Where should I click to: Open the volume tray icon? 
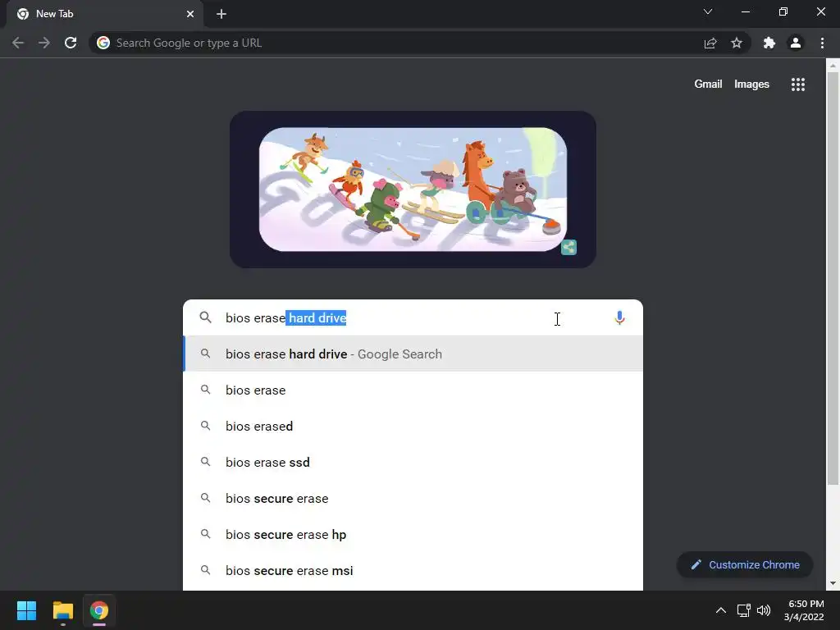pos(764,610)
